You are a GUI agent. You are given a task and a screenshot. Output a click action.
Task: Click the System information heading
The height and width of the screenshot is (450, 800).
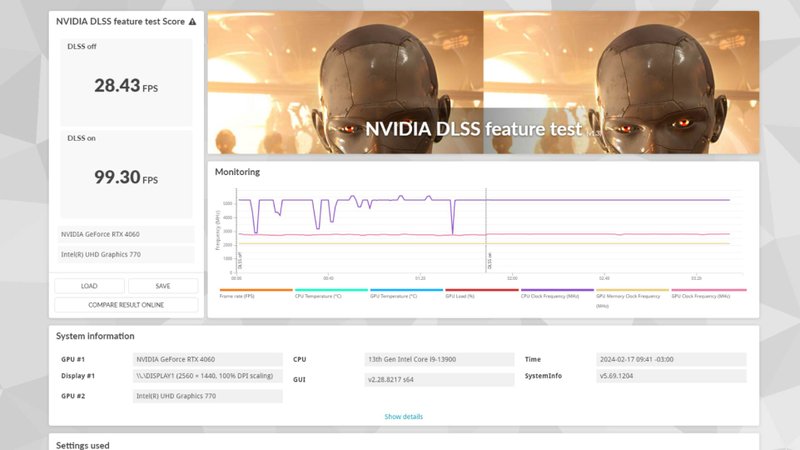click(x=95, y=336)
